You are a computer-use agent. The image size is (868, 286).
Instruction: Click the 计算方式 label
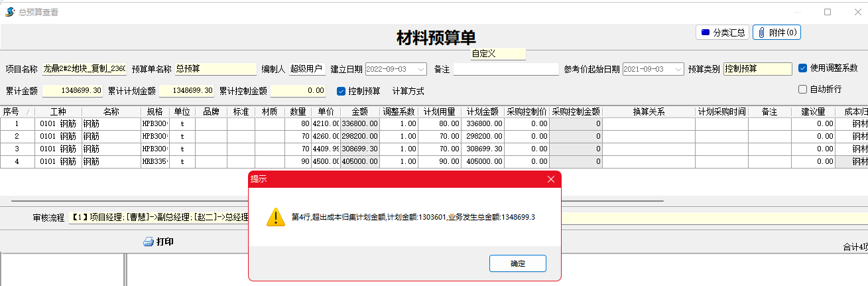(x=408, y=91)
